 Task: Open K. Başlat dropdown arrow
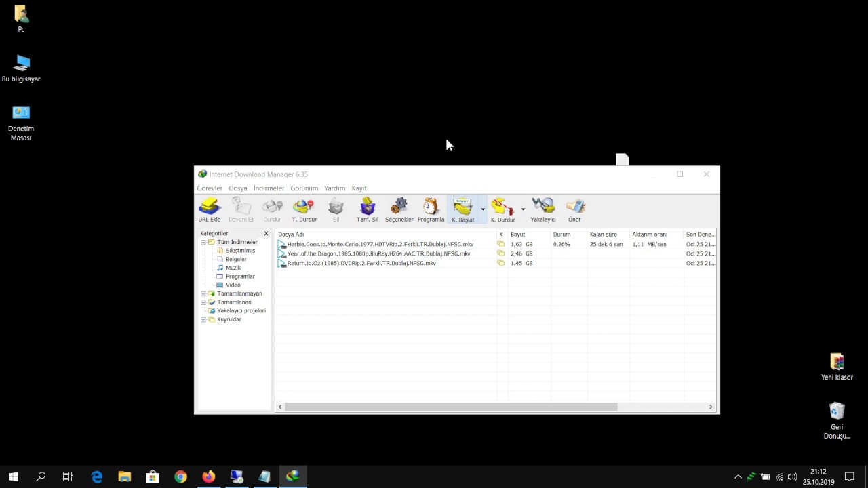pyautogui.click(x=483, y=209)
